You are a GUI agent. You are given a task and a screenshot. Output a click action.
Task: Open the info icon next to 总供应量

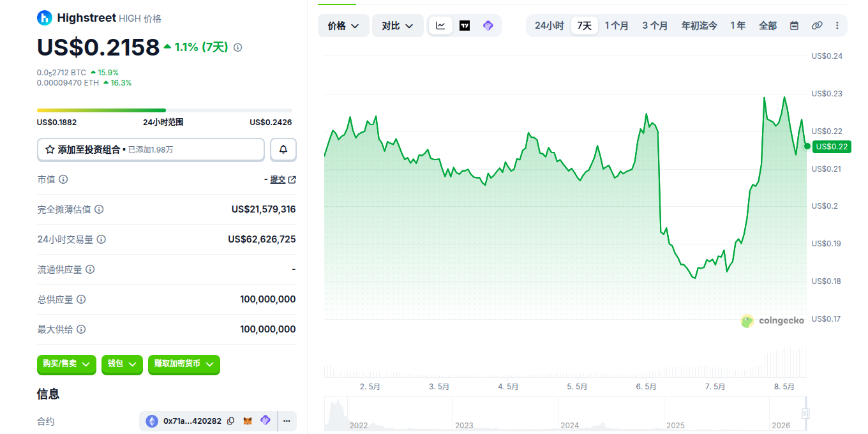pos(81,299)
